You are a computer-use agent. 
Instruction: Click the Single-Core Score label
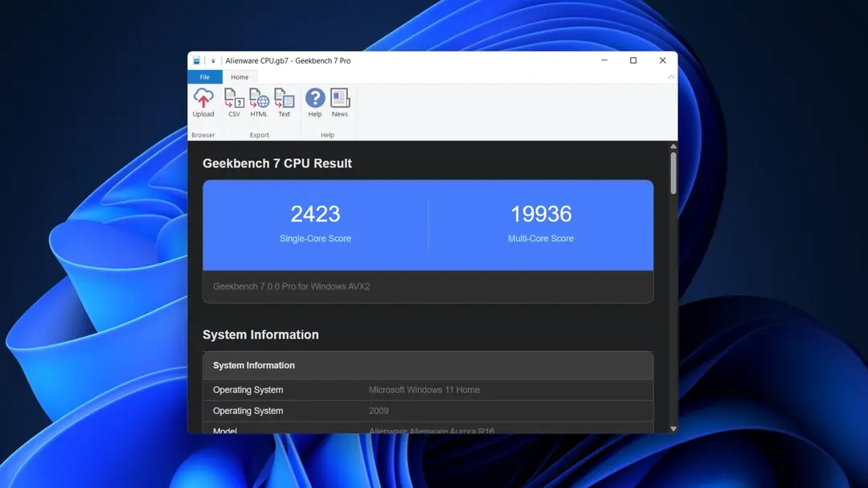tap(316, 239)
